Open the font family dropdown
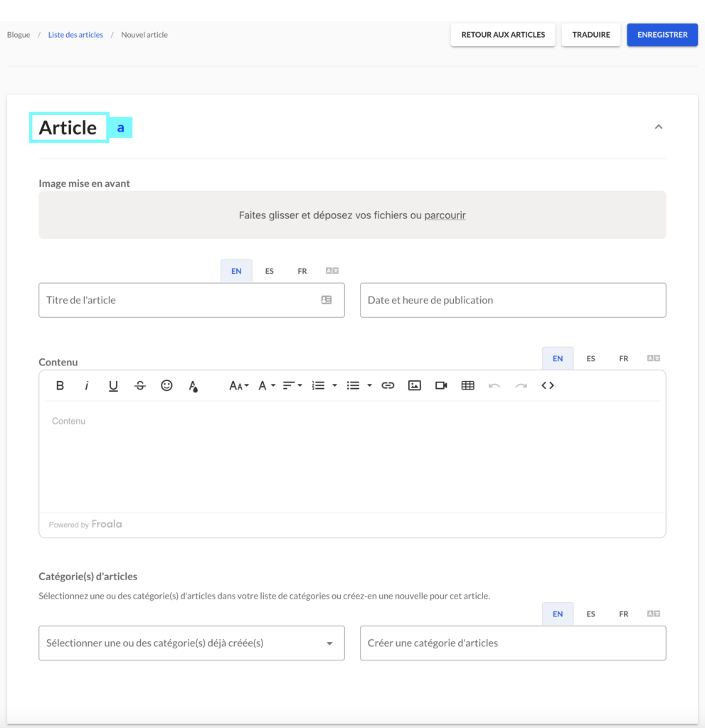The height and width of the screenshot is (728, 705). point(267,385)
